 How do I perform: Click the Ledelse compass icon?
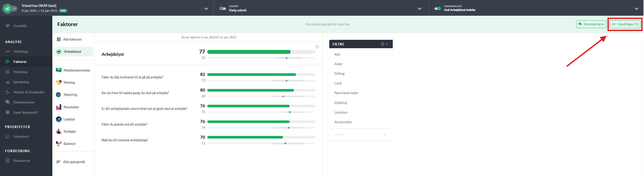pos(59,119)
